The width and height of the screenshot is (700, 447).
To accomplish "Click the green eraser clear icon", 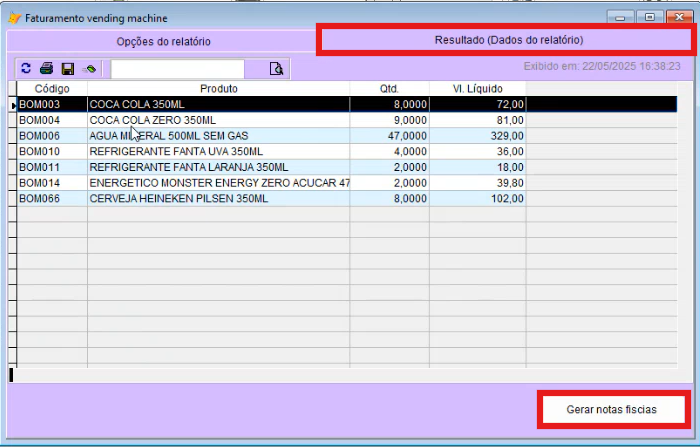I will pyautogui.click(x=90, y=69).
